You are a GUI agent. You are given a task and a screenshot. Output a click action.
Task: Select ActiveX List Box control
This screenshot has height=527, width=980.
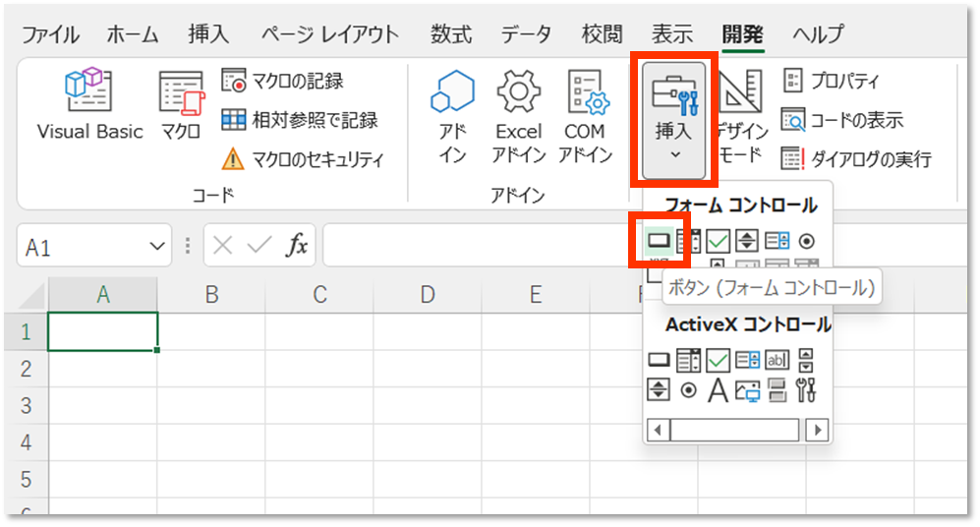[x=747, y=360]
